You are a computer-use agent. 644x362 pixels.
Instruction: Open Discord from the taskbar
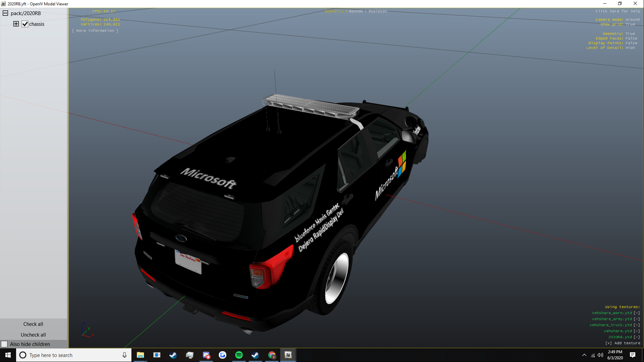pos(206,355)
